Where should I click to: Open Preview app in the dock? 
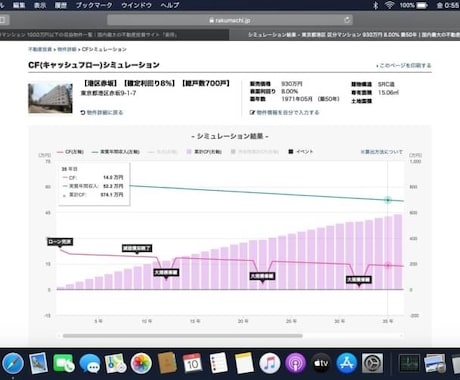click(x=39, y=363)
